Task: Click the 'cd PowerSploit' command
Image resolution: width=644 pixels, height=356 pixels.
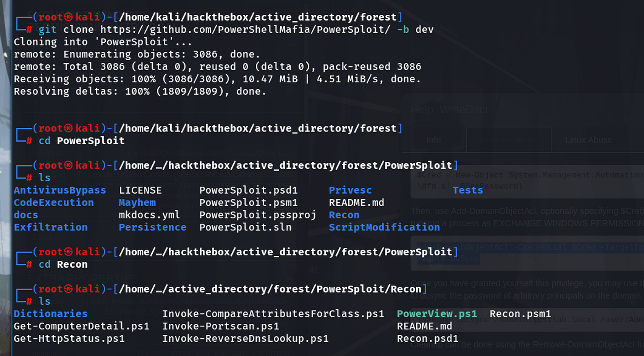Action: [81, 140]
